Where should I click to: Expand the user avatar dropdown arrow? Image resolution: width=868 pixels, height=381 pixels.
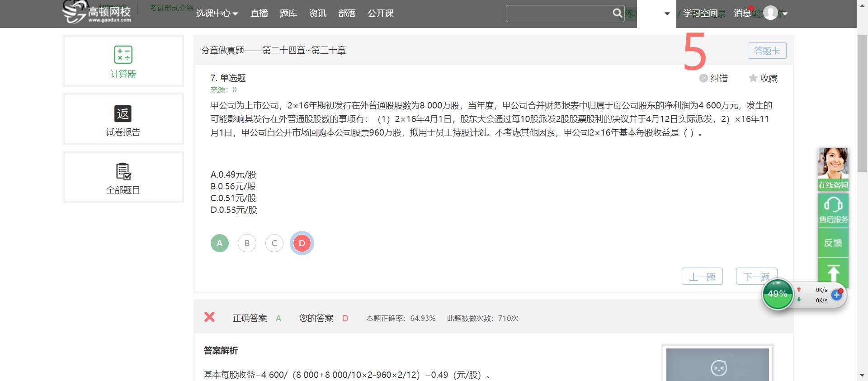785,14
